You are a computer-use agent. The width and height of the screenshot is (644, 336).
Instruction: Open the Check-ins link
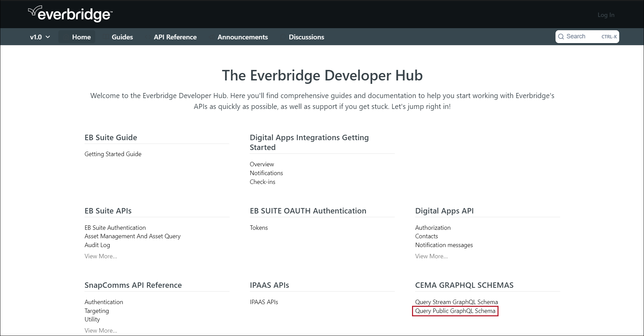[262, 182]
